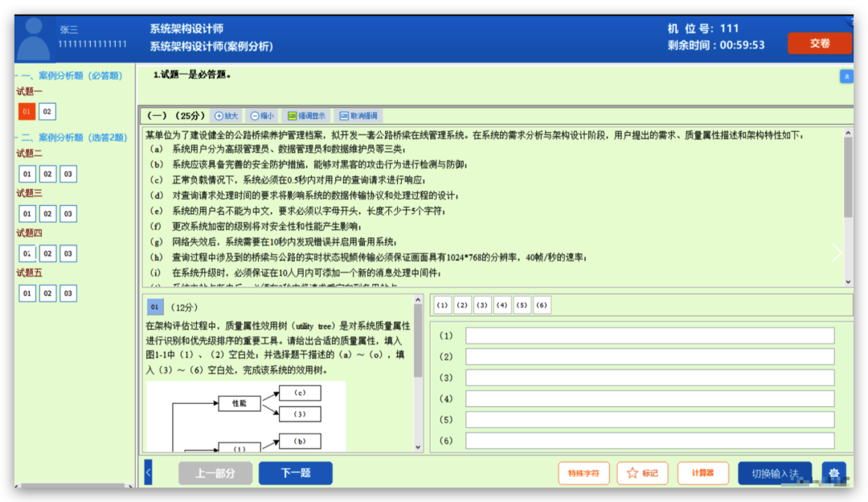This screenshot has height=502, width=868.
Task: Click the question pane scrollbar up arrow
Action: tap(418, 300)
